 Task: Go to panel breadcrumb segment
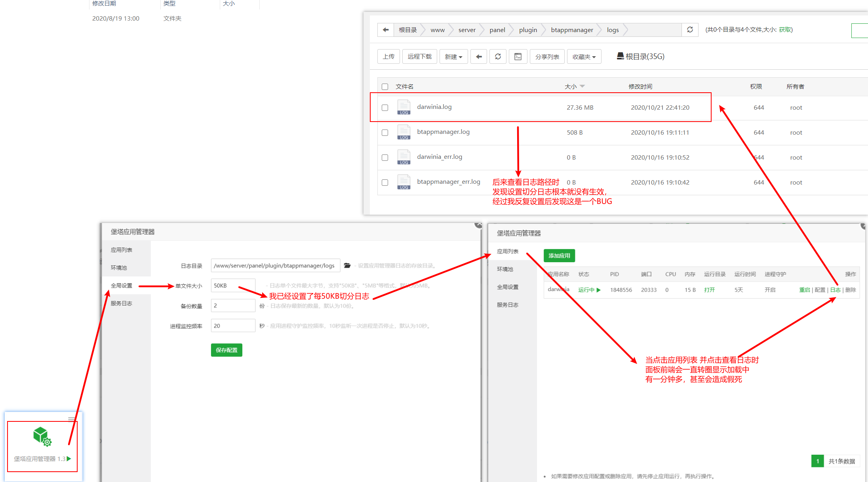(x=497, y=30)
